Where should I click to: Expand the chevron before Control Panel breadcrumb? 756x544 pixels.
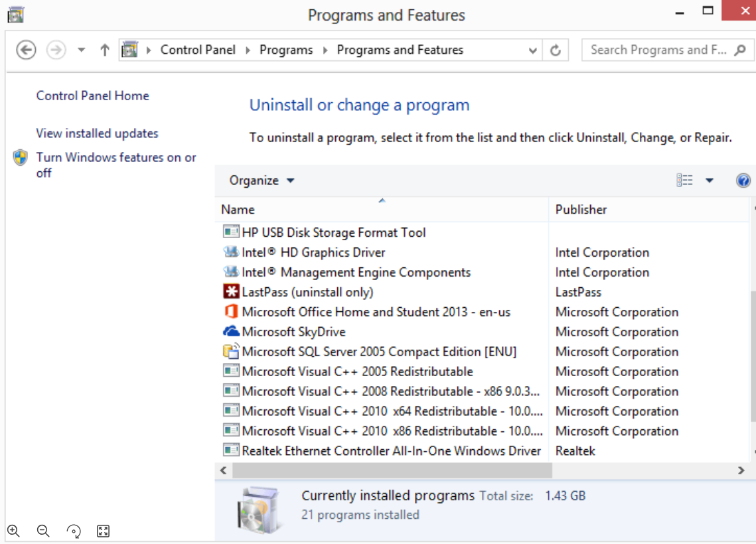[x=149, y=50]
